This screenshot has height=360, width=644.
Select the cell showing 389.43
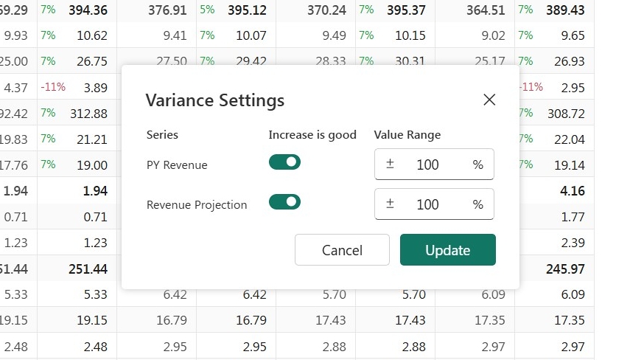point(565,10)
